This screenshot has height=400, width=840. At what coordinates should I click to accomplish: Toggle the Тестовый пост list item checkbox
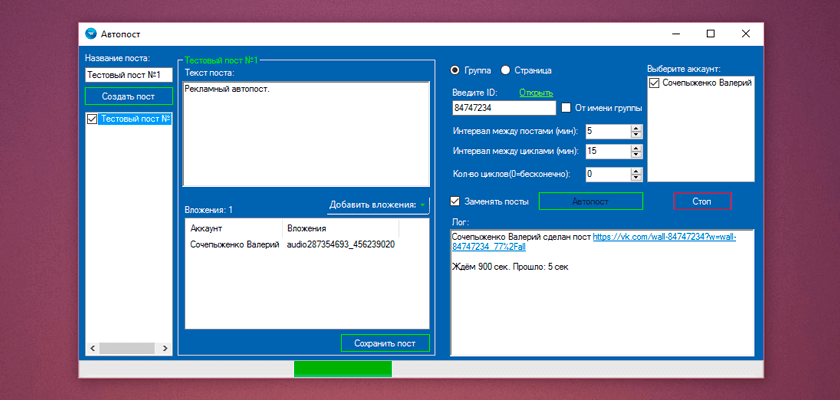(x=92, y=119)
